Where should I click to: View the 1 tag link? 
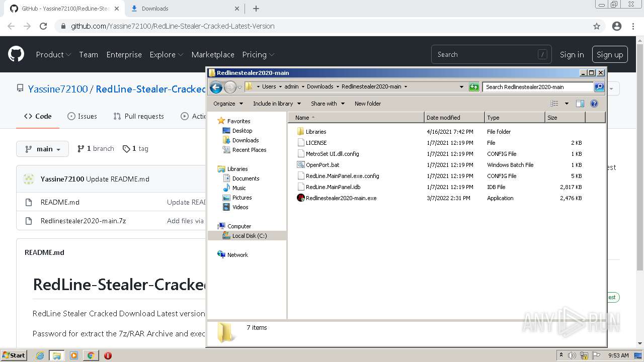pos(135,149)
